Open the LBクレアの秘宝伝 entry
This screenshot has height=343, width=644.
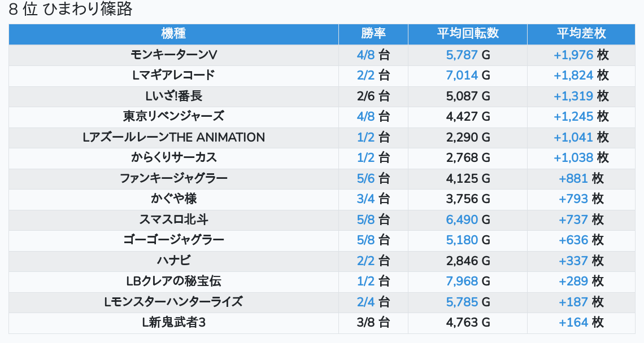click(173, 281)
